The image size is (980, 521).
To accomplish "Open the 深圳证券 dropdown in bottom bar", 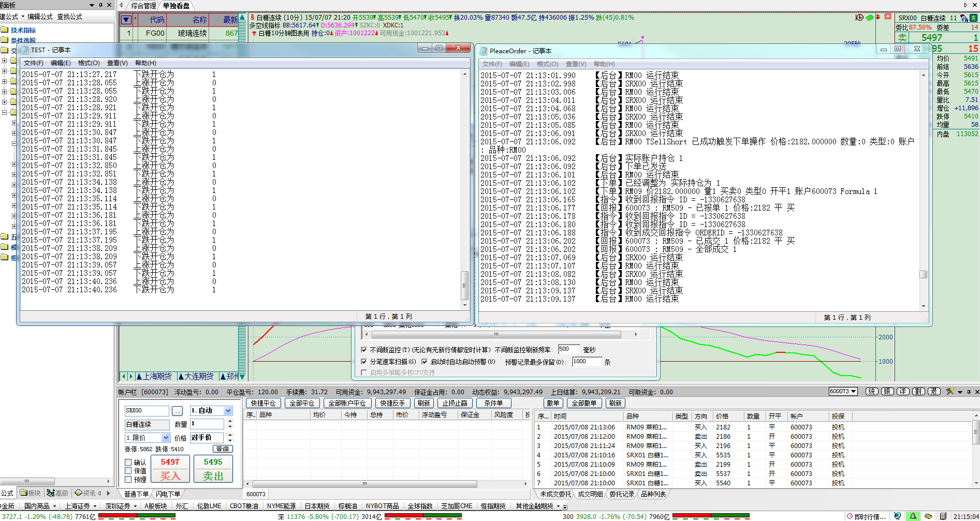I will tap(135, 506).
